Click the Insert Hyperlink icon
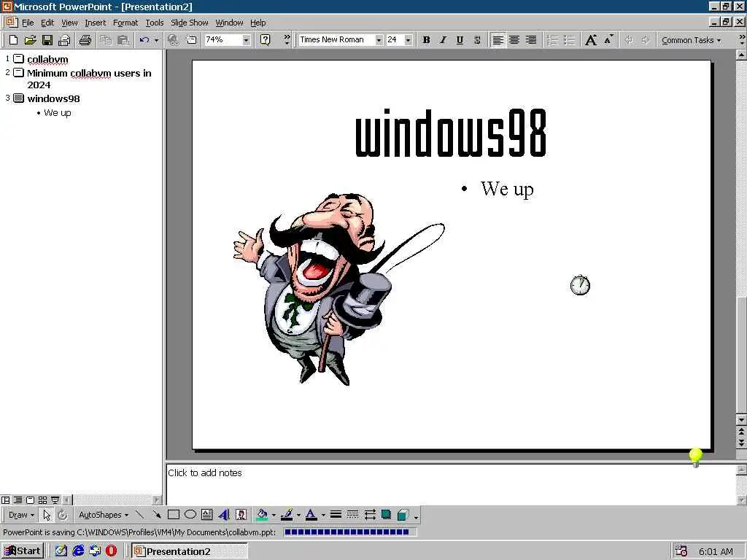 tap(174, 40)
